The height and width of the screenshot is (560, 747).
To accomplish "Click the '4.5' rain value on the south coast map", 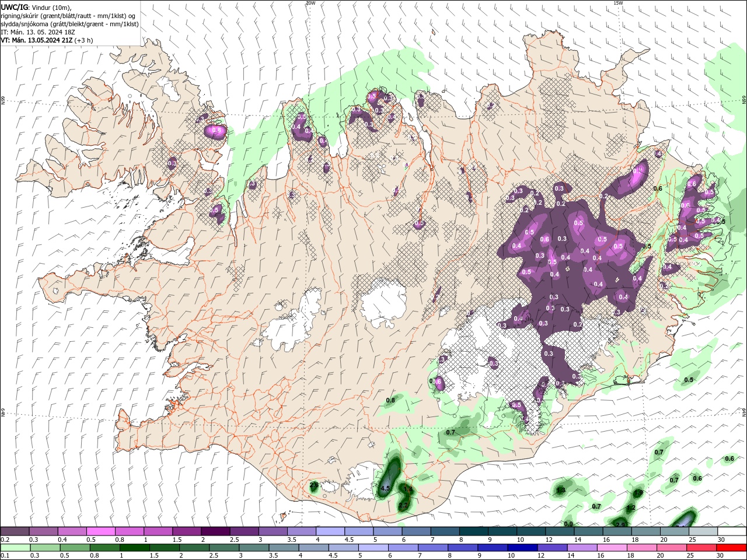I will [385, 488].
